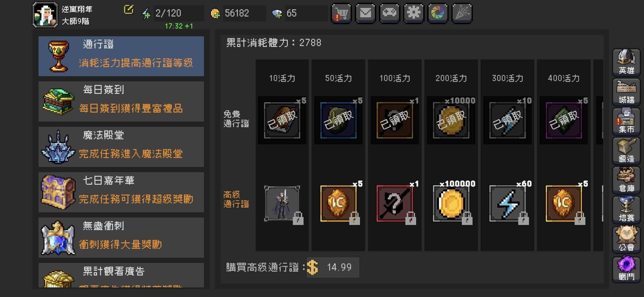Open the shop cart icon
This screenshot has height=297, width=644.
tap(341, 13)
